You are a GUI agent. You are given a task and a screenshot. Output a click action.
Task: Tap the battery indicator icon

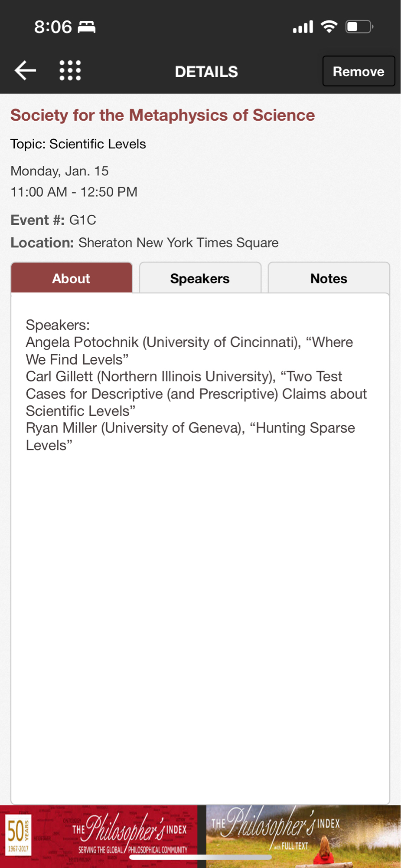[359, 27]
